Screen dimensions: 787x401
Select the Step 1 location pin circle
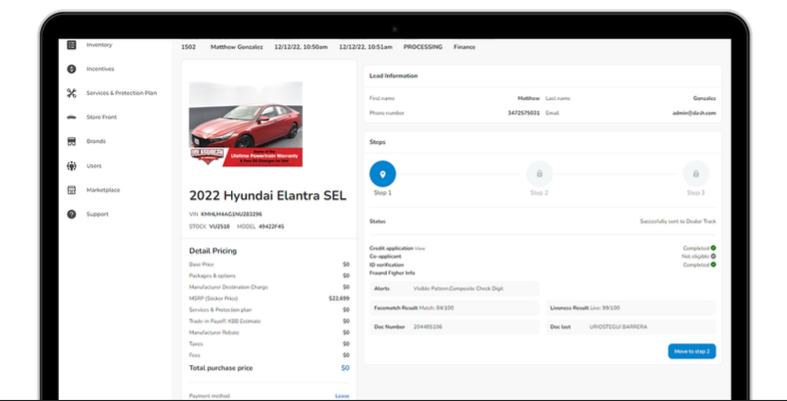click(x=383, y=173)
